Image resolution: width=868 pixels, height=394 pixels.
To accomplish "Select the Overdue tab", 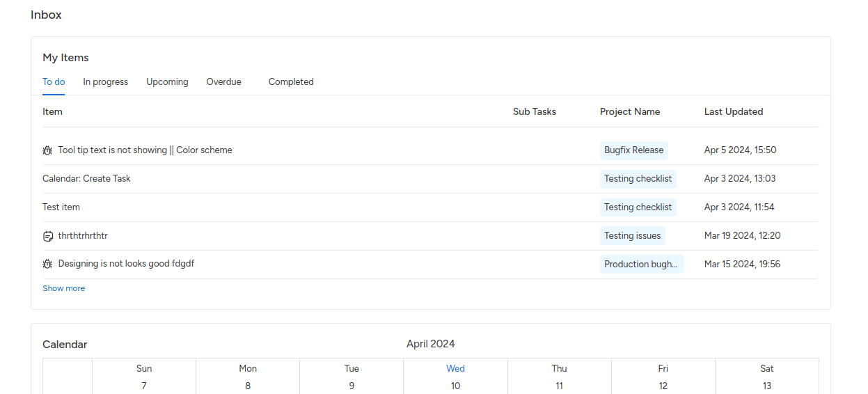I will (223, 82).
